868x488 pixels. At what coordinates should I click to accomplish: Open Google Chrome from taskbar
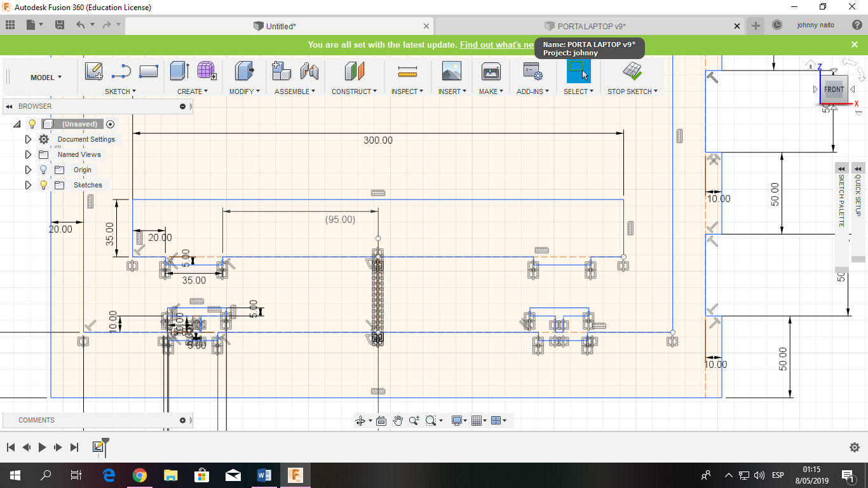click(x=140, y=475)
